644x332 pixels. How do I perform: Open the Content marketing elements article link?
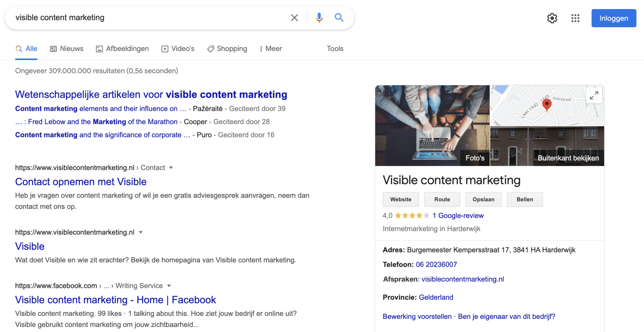pos(101,108)
